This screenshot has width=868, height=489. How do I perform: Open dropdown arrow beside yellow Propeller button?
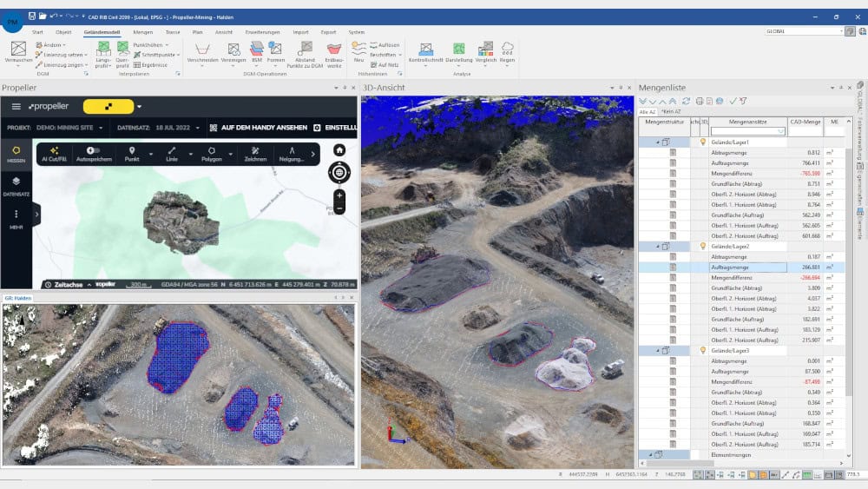pyautogui.click(x=139, y=107)
